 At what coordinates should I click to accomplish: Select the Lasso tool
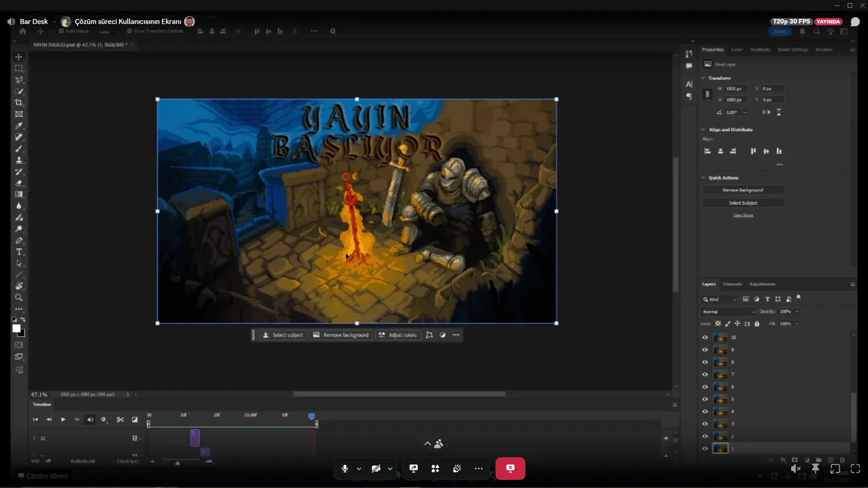(x=19, y=80)
